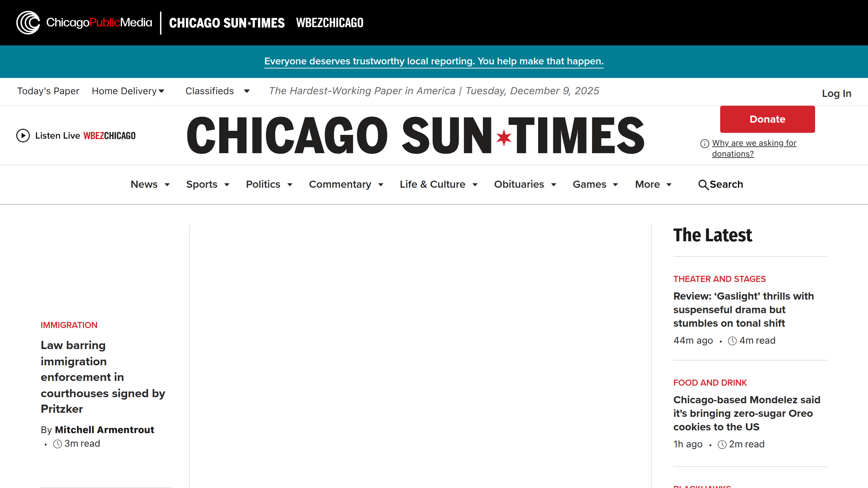
Task: Select the Sports navigation menu
Action: pyautogui.click(x=202, y=184)
